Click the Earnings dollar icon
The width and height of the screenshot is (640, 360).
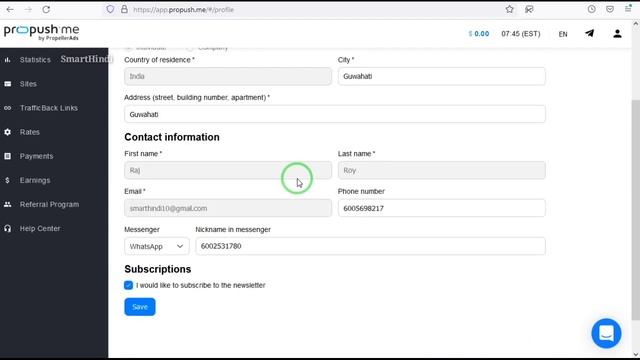click(x=7, y=180)
